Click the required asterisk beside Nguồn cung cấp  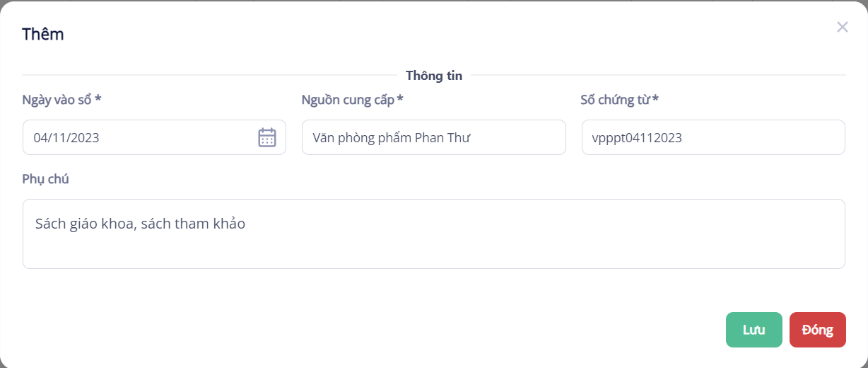[400, 99]
